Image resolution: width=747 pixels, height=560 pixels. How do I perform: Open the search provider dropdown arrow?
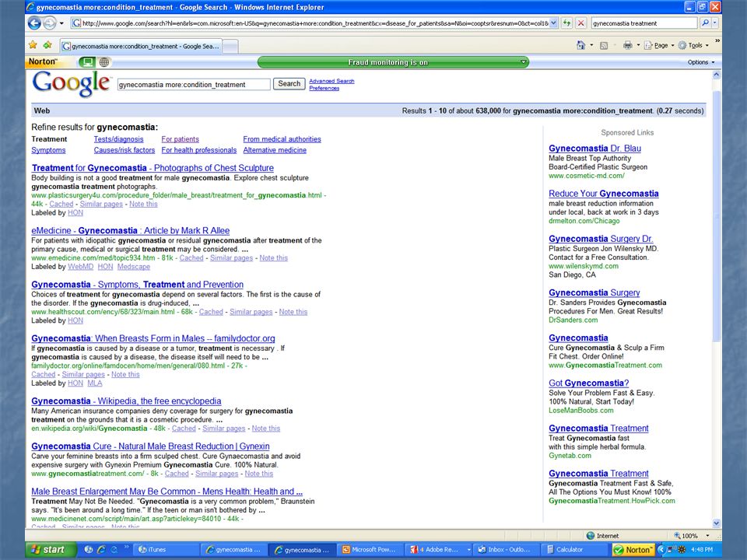(714, 23)
